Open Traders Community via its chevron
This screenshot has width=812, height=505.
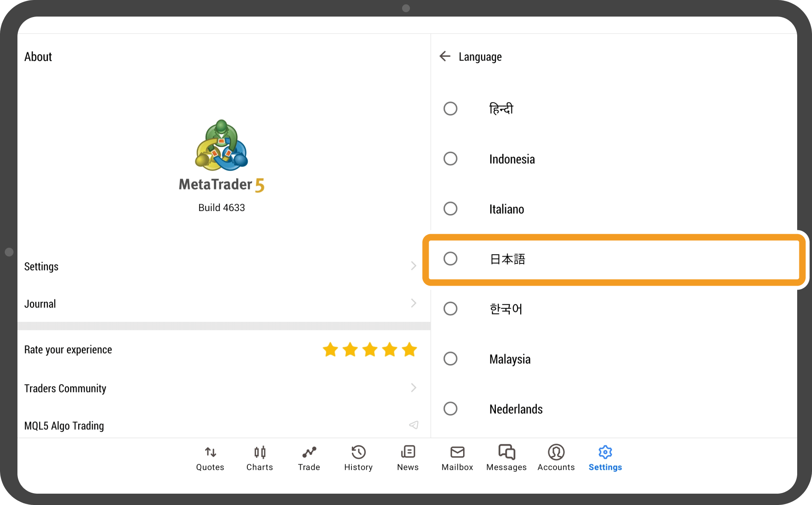[x=413, y=388]
